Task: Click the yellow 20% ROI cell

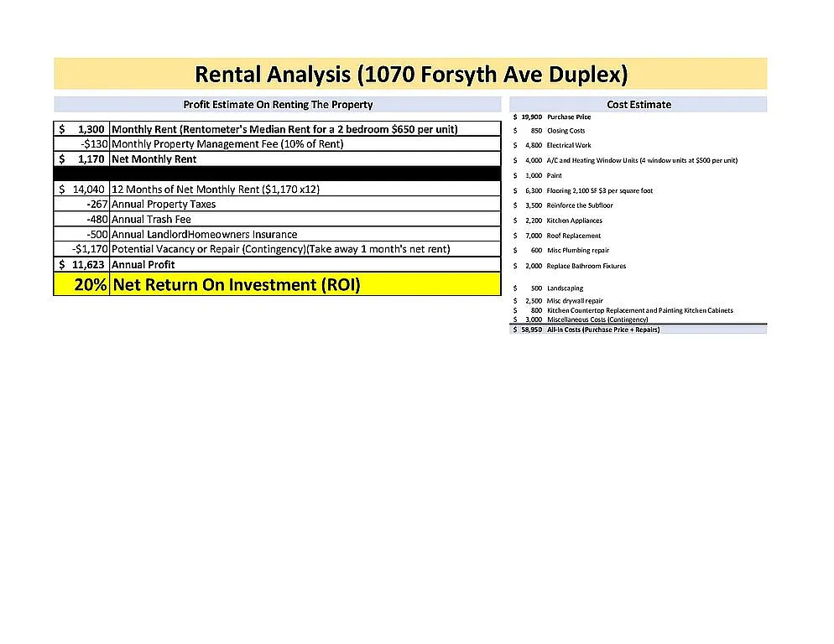Action: 82,285
